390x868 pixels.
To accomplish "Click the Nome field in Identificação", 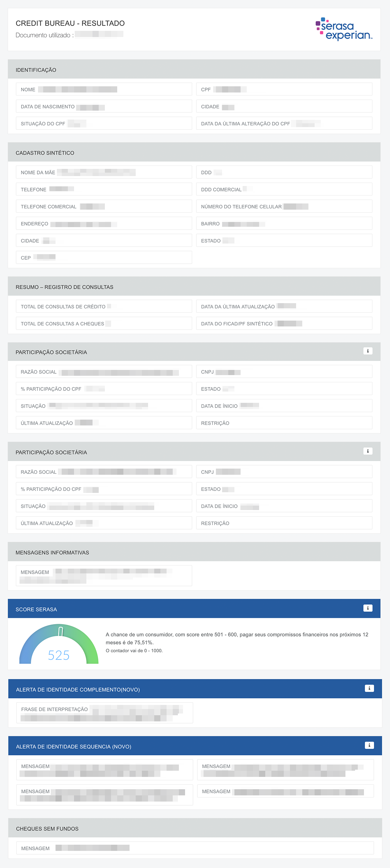I will click(104, 89).
